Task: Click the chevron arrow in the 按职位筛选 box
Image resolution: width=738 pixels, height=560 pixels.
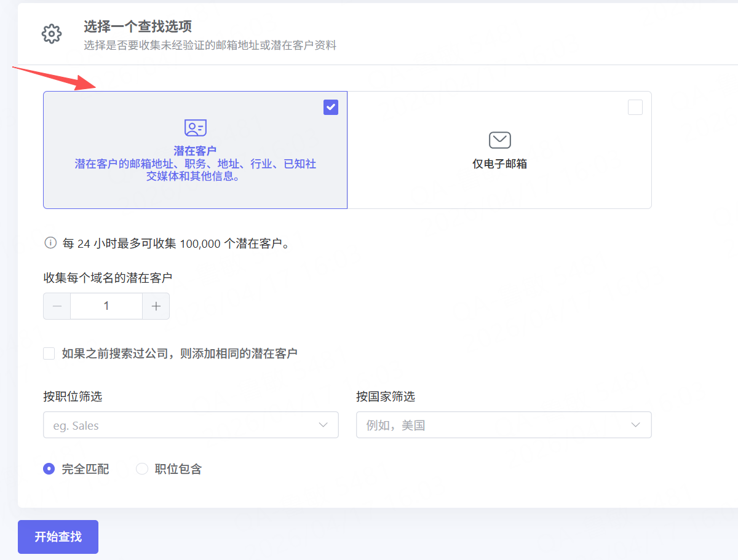Action: pyautogui.click(x=323, y=425)
